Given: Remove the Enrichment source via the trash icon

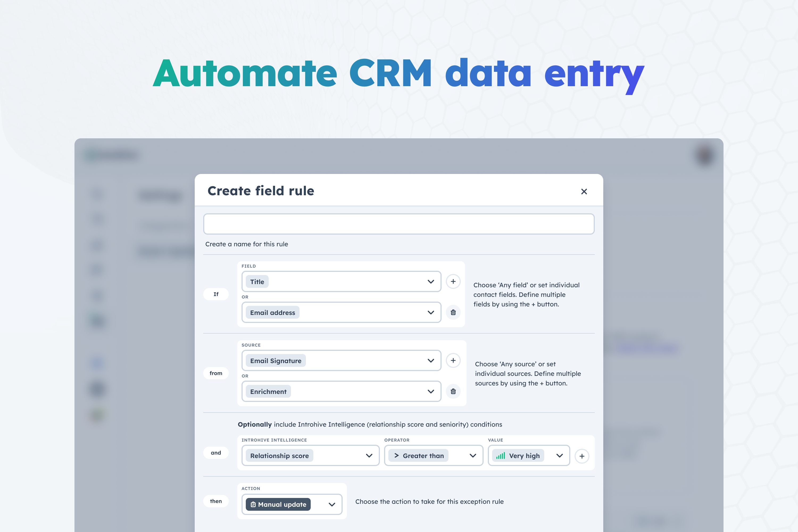Looking at the screenshot, I should pyautogui.click(x=453, y=391).
